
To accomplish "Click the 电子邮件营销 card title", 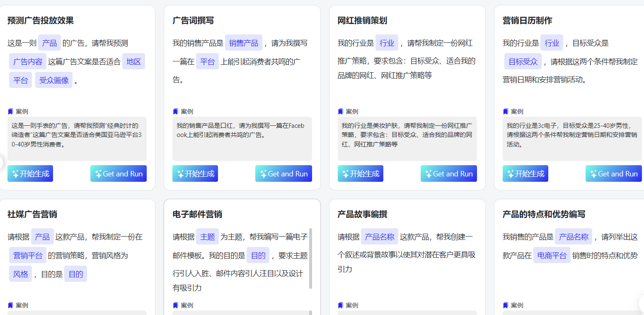I will pos(197,214).
